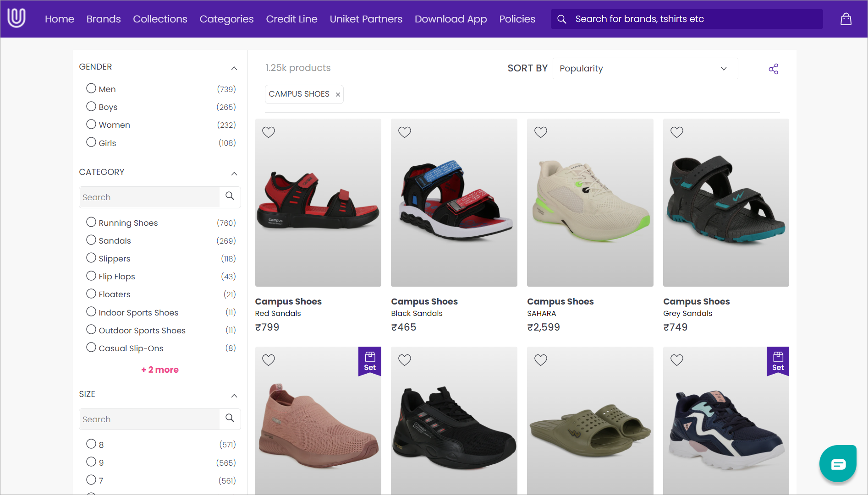868x495 pixels.
Task: Select the Sandals category filter
Action: (x=91, y=240)
